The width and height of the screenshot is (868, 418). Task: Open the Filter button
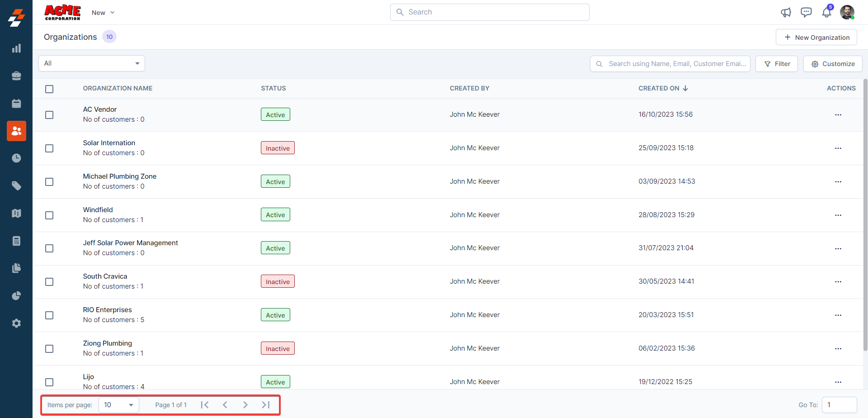pos(777,64)
